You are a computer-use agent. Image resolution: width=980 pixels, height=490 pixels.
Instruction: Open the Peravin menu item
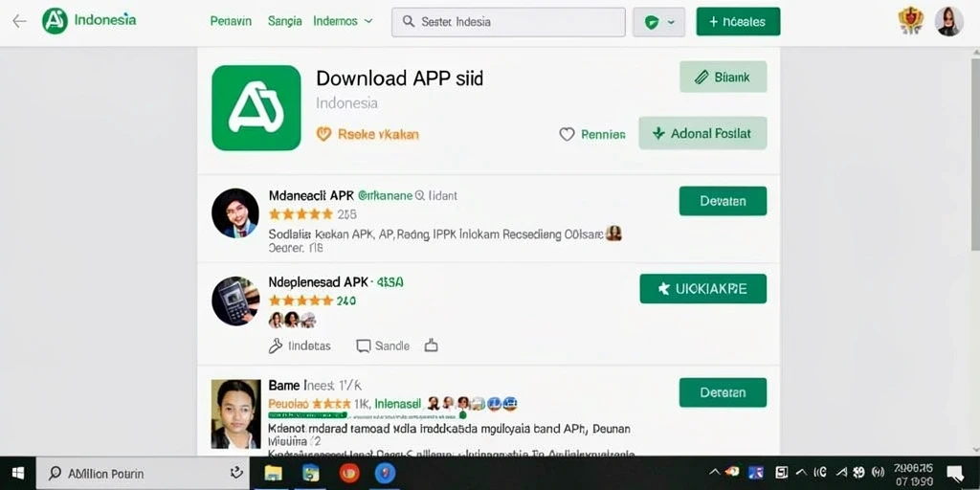point(231,21)
